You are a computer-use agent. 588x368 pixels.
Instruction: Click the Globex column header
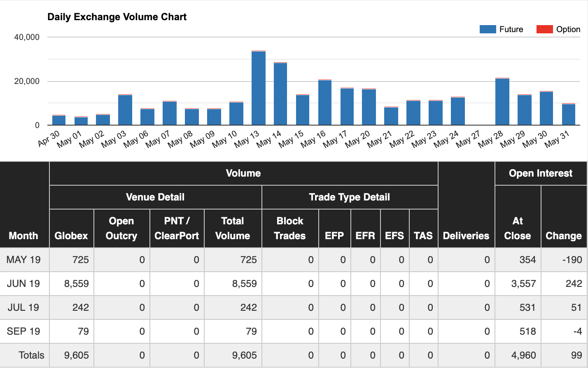pyautogui.click(x=71, y=235)
